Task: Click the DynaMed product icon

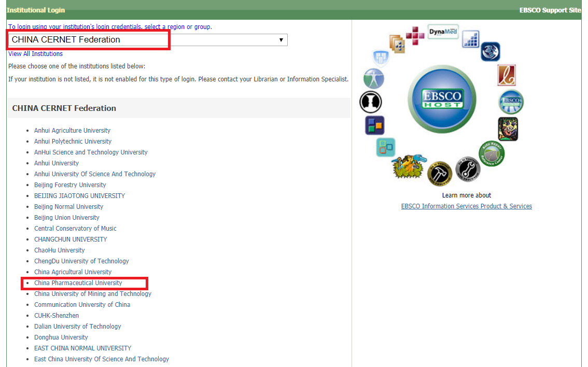Action: click(x=443, y=32)
